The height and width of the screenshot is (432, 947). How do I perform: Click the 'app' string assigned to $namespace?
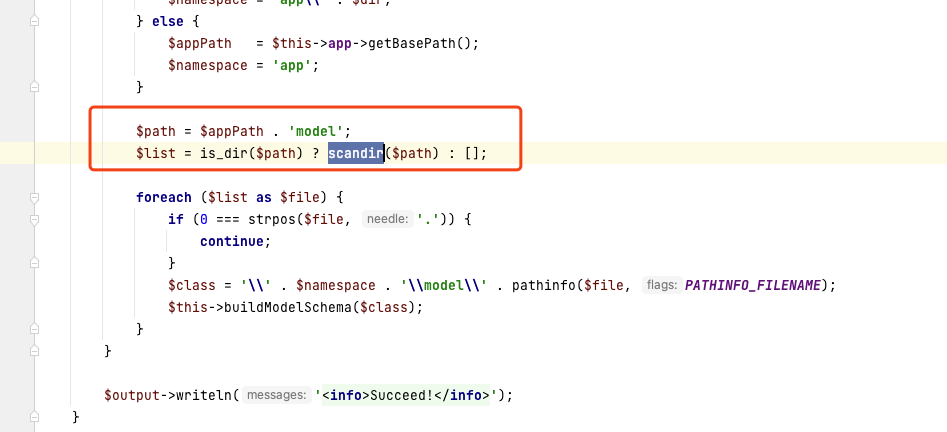pyautogui.click(x=292, y=65)
